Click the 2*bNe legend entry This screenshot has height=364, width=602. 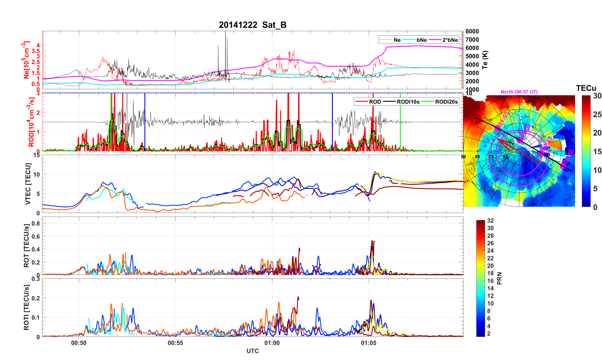pos(450,40)
